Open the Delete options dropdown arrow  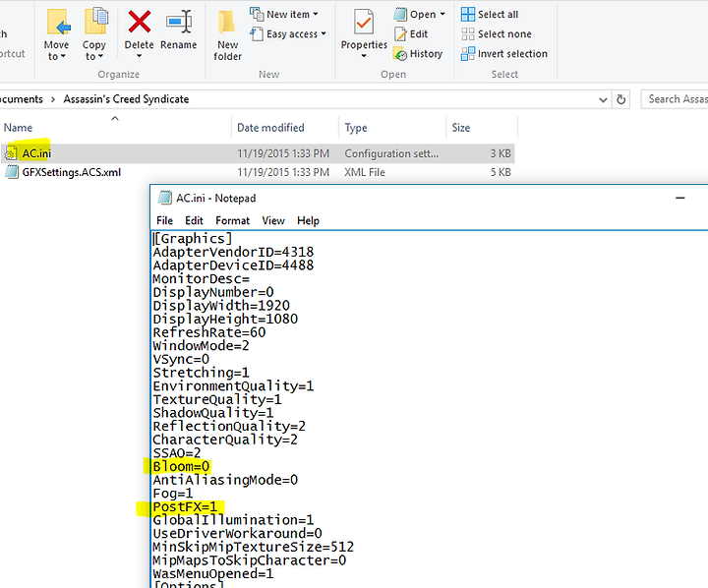coord(139,56)
